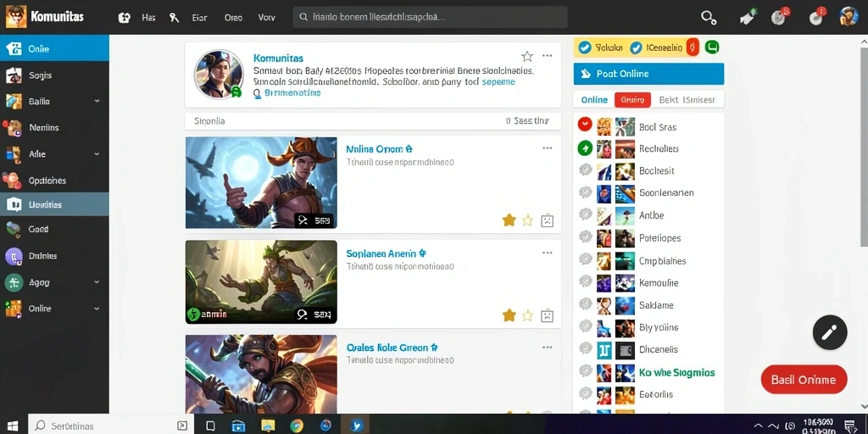868x434 pixels.
Task: Click the Komunitas group title link
Action: [278, 58]
